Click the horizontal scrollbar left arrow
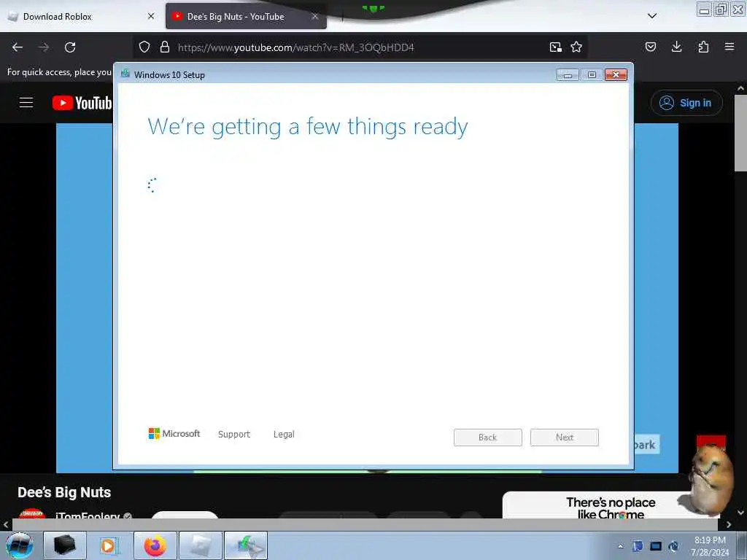 [x=6, y=524]
